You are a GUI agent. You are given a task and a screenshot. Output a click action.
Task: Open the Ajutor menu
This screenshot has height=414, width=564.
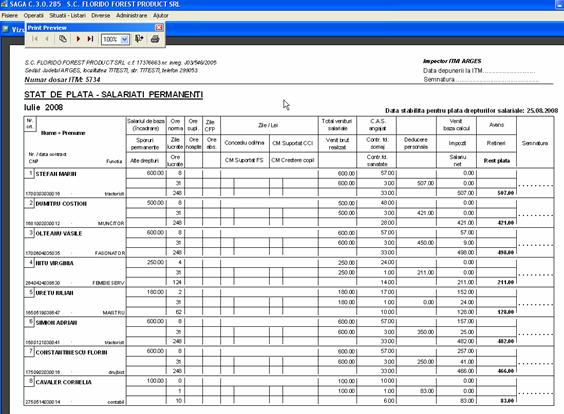click(160, 15)
